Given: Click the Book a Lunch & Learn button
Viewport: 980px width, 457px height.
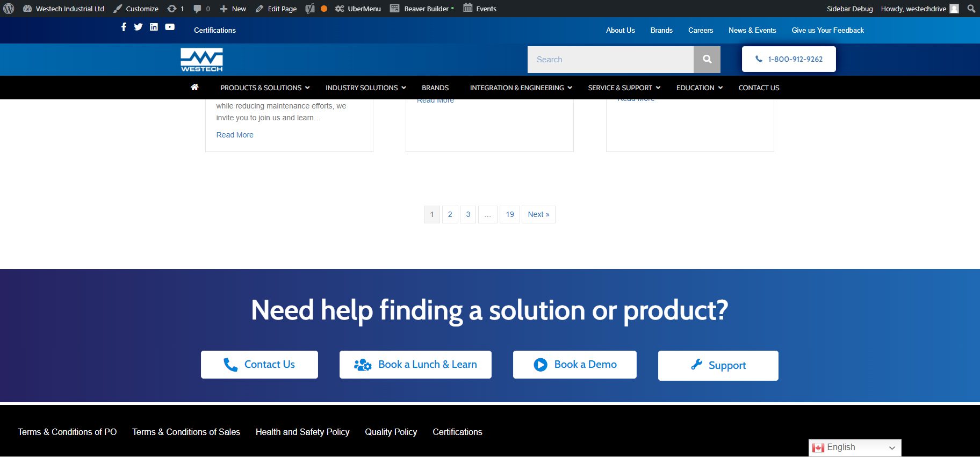Looking at the screenshot, I should 415,365.
